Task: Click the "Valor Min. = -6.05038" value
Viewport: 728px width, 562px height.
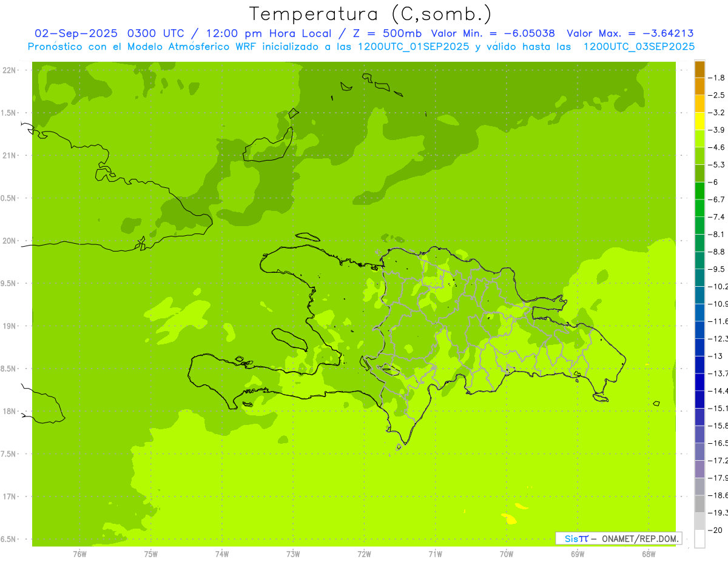Action: coord(493,33)
